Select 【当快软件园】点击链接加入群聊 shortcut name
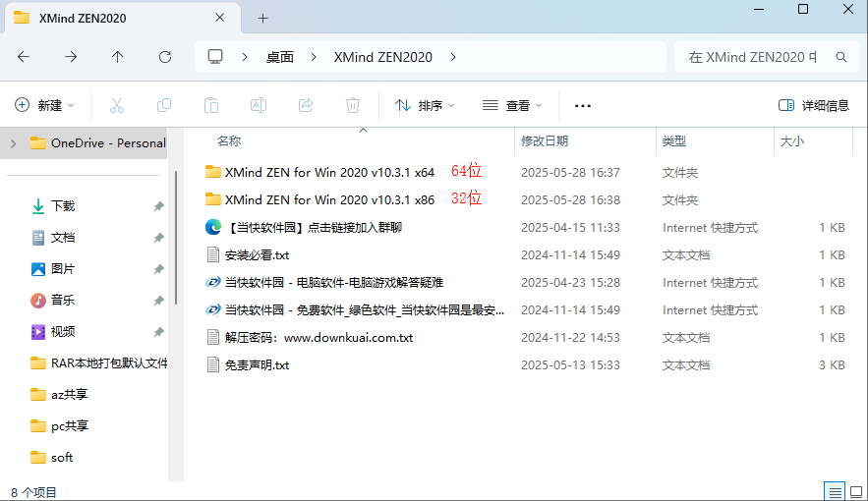Viewport: 868px width, 501px height. [314, 227]
